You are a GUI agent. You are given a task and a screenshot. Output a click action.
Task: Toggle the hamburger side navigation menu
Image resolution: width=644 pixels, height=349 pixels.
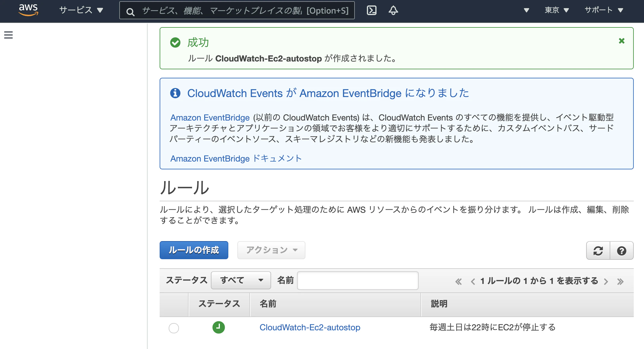pos(8,35)
